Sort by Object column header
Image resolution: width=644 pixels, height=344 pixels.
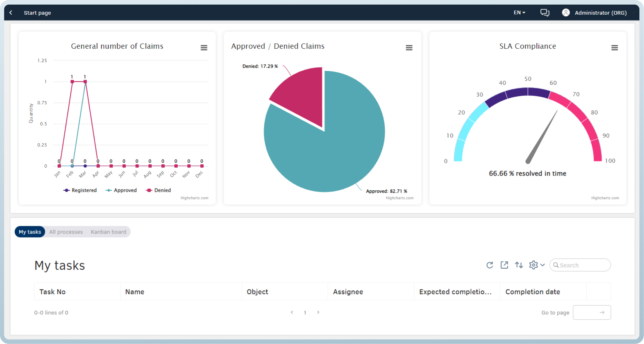pyautogui.click(x=285, y=292)
